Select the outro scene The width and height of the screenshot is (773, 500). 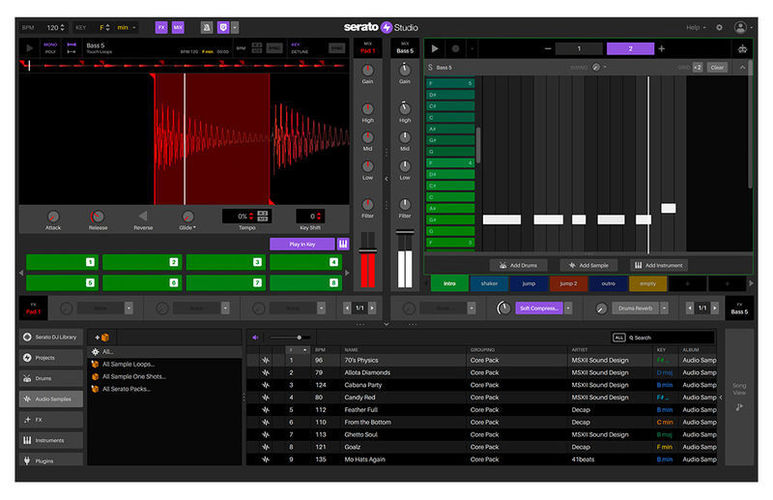pos(608,284)
